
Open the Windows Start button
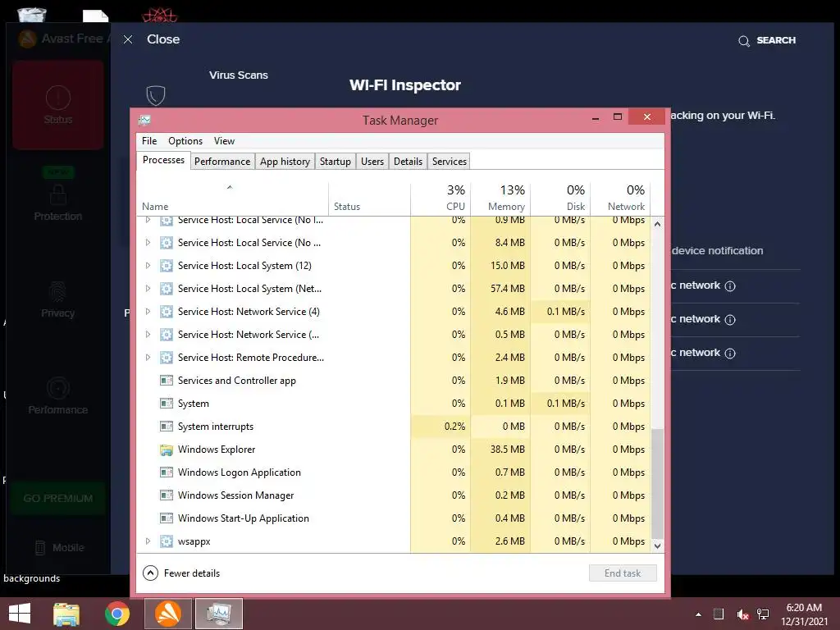[20, 614]
